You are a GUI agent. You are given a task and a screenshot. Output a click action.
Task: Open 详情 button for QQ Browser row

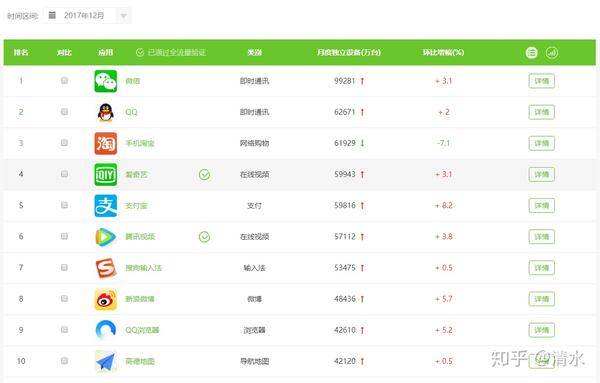pos(541,330)
